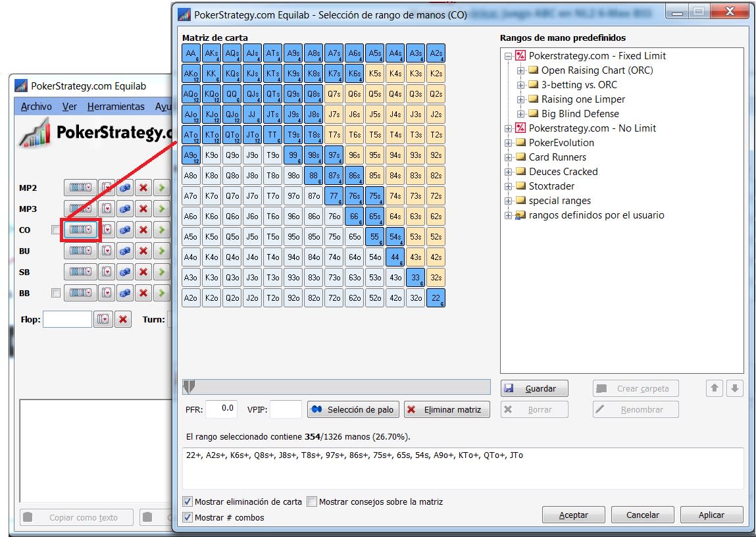This screenshot has width=756, height=537.
Task: Open Archivo menu in main window
Action: (x=36, y=106)
